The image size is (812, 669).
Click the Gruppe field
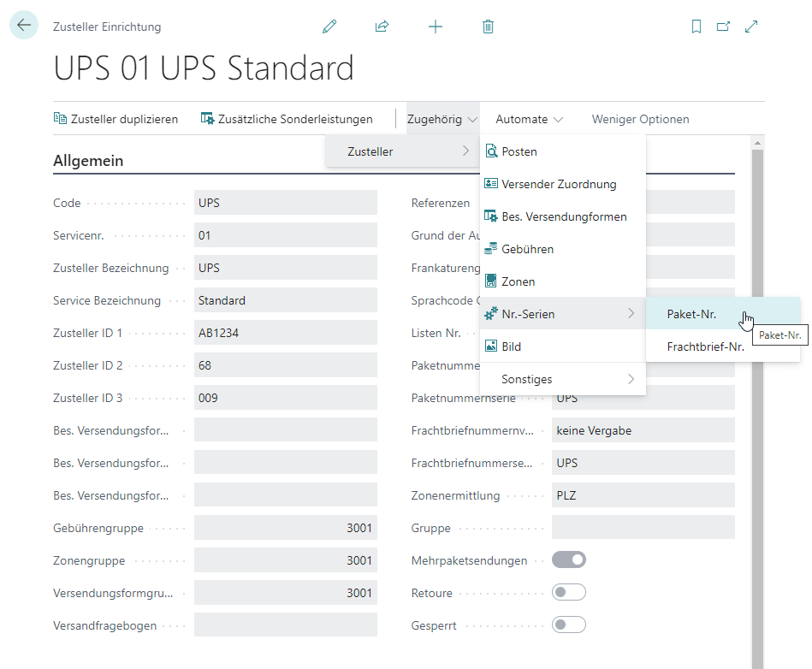point(643,528)
